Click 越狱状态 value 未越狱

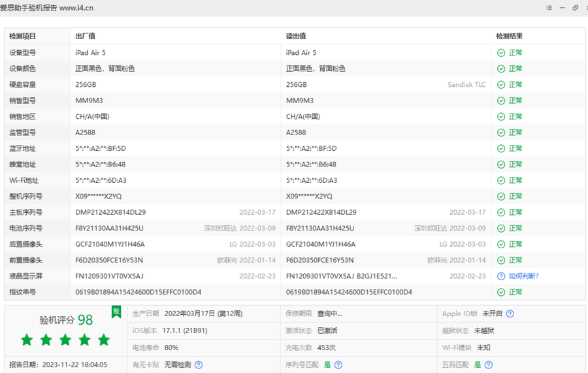(x=484, y=331)
